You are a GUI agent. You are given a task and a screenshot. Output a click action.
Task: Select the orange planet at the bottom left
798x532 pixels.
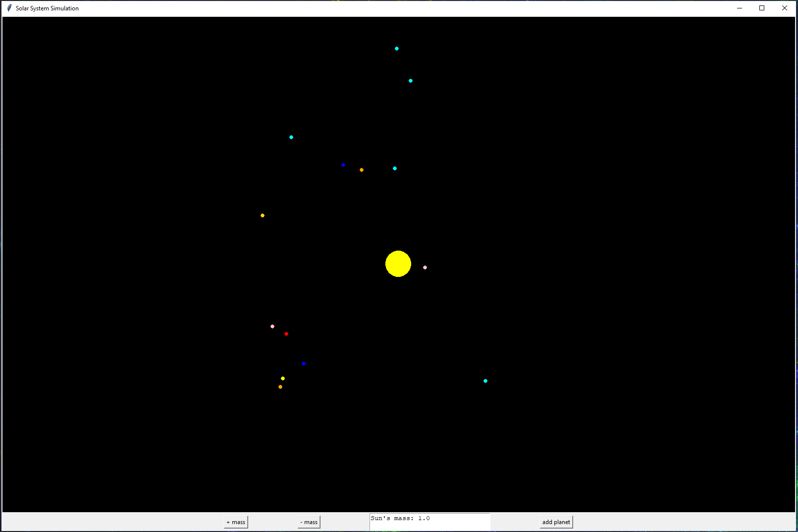click(x=280, y=386)
